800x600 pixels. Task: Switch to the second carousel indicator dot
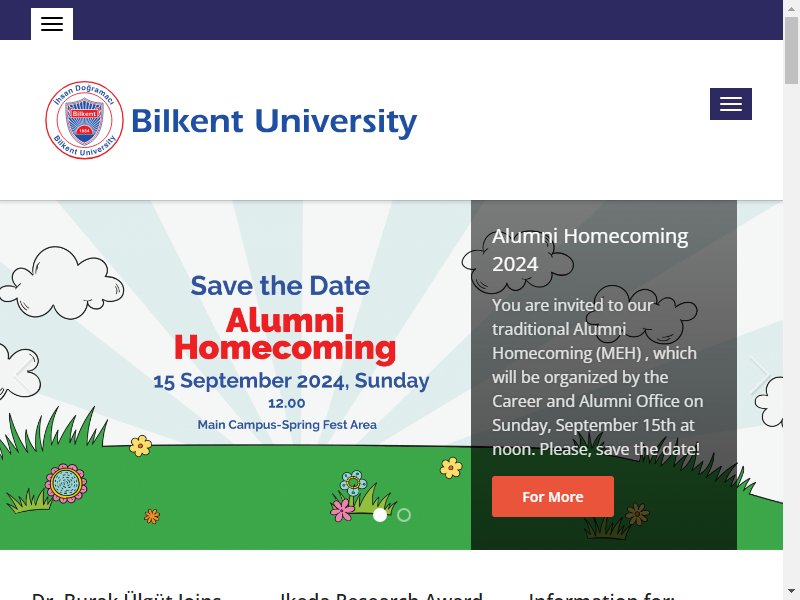point(404,515)
